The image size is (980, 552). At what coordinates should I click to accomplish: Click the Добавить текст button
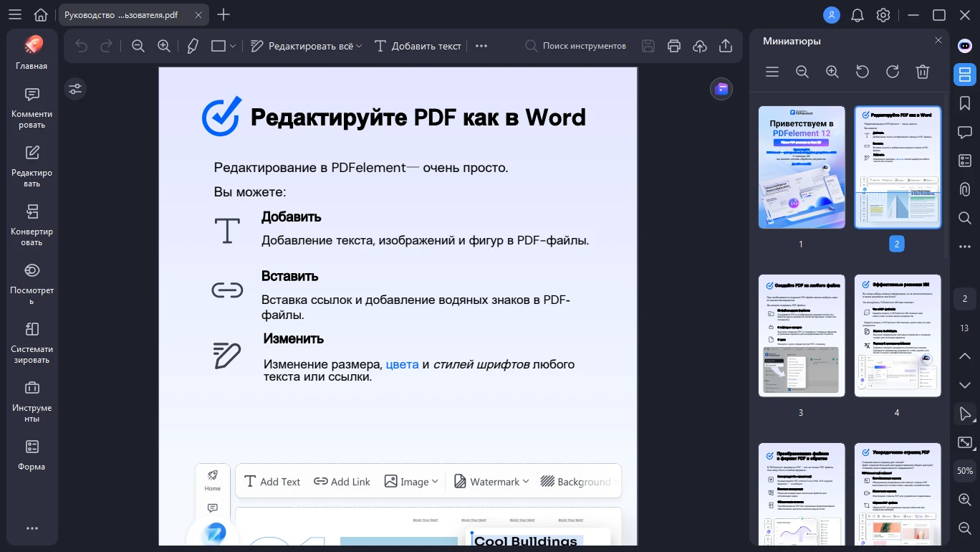pos(418,46)
